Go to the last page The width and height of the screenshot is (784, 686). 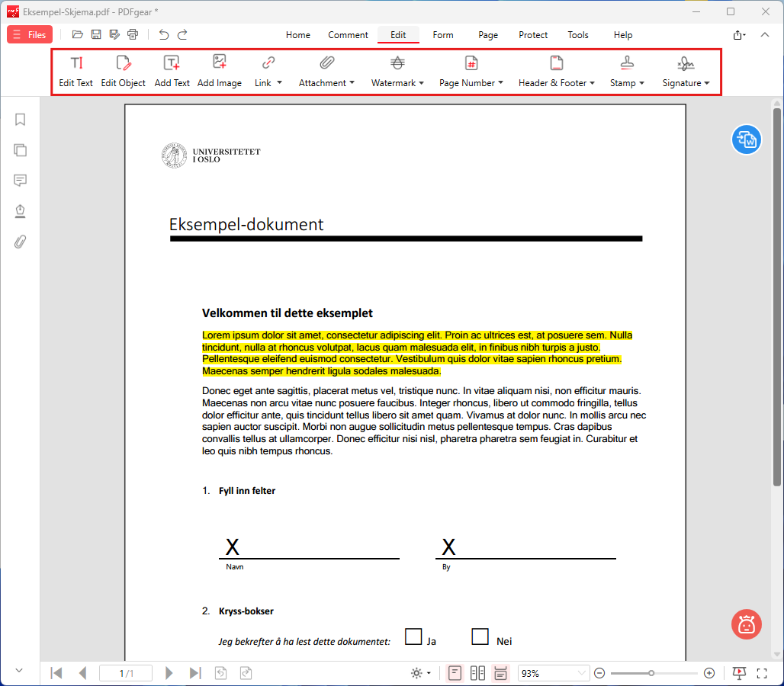pos(195,673)
